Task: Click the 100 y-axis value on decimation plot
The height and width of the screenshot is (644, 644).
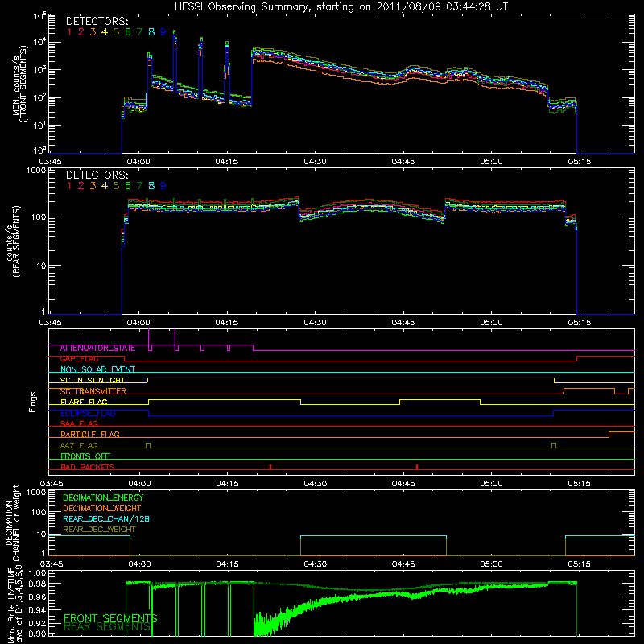Action: point(39,513)
